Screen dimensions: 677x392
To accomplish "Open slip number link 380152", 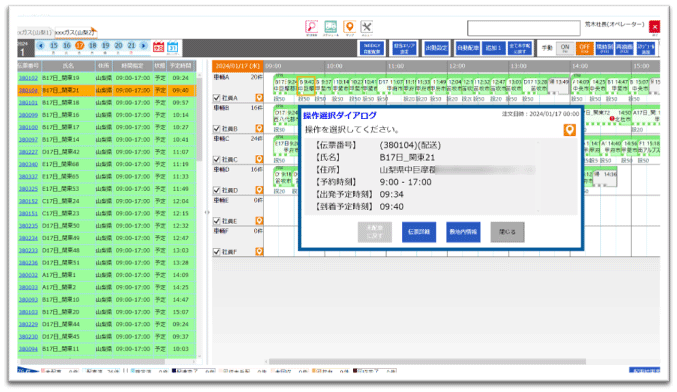I will pyautogui.click(x=28, y=201).
